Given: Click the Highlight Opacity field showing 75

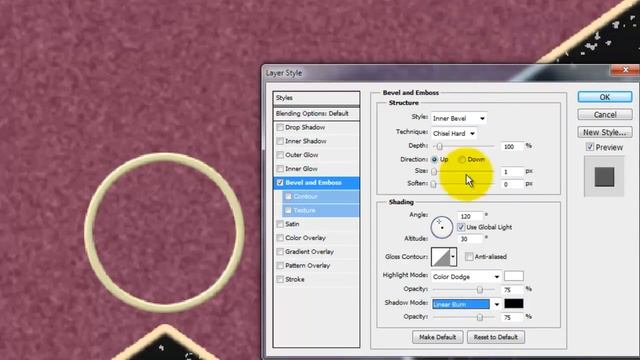Looking at the screenshot, I should coord(513,290).
